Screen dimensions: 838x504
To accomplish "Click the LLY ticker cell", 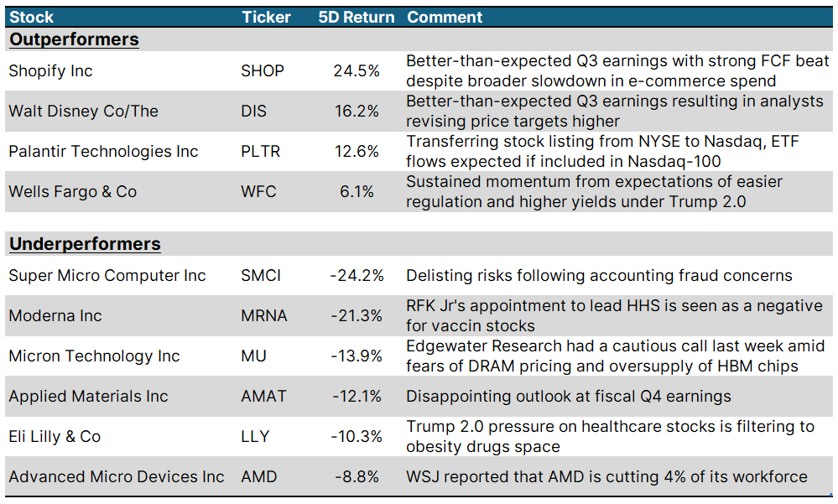I will point(253,437).
